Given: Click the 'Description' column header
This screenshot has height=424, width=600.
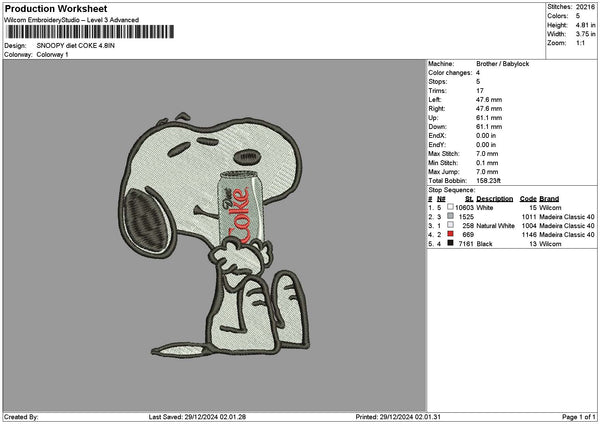Looking at the screenshot, I should 494,199.
